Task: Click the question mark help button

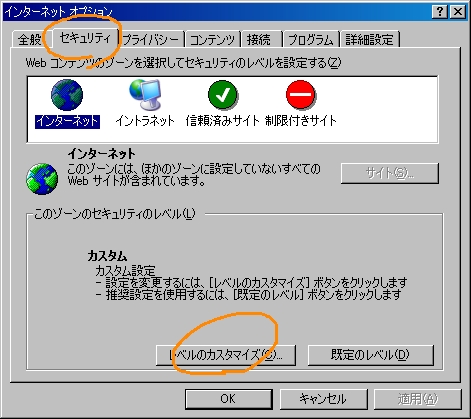Action: 440,12
